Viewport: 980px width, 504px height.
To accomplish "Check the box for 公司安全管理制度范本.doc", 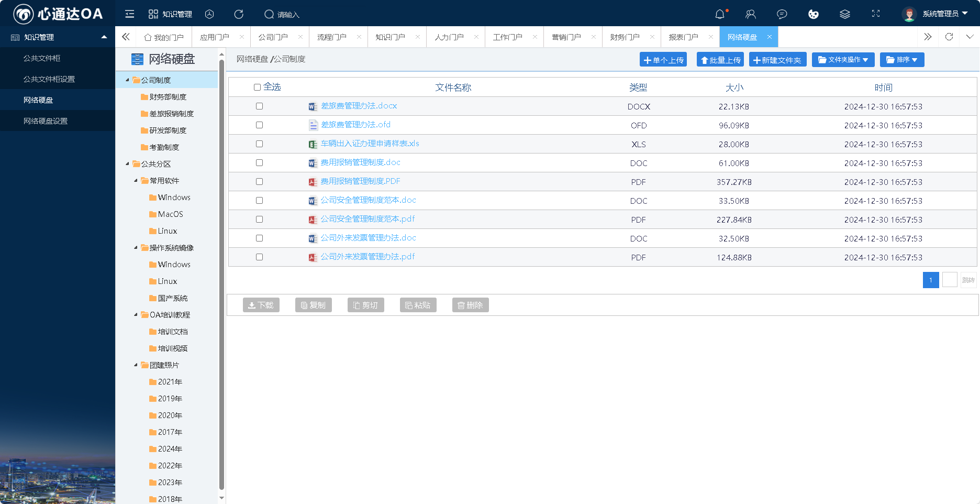I will click(x=259, y=200).
